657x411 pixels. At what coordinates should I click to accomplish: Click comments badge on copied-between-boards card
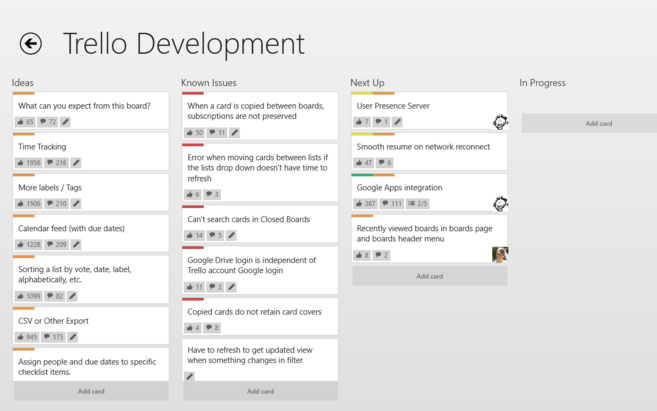[x=217, y=132]
